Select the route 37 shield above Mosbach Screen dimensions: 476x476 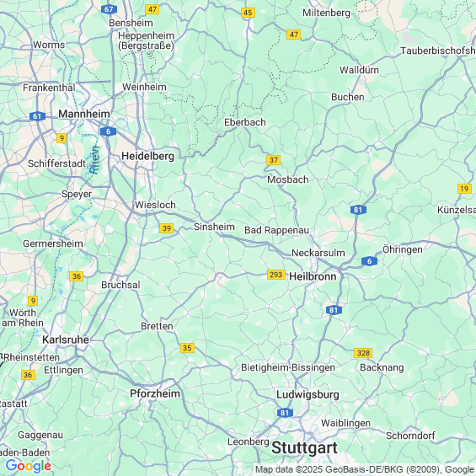[x=273, y=160]
